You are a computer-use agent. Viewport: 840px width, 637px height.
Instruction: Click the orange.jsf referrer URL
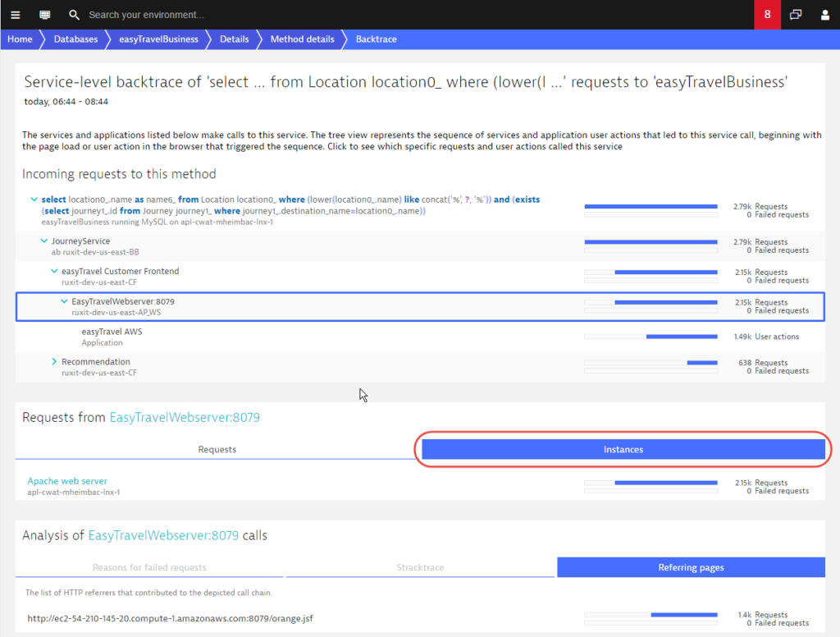(x=171, y=618)
